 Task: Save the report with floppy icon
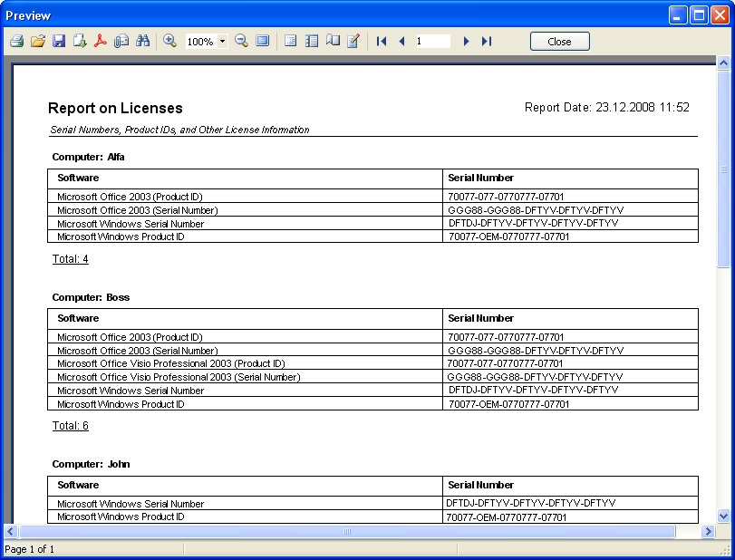pyautogui.click(x=59, y=42)
